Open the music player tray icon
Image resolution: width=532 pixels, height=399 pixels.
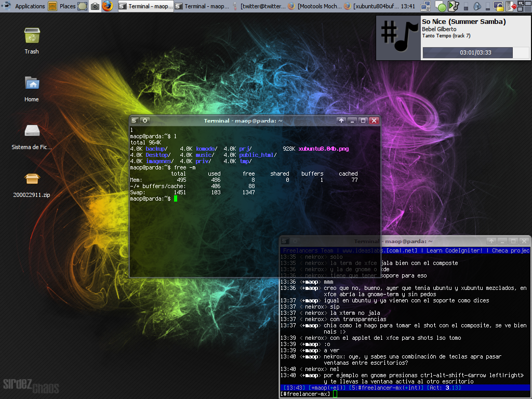click(x=453, y=6)
